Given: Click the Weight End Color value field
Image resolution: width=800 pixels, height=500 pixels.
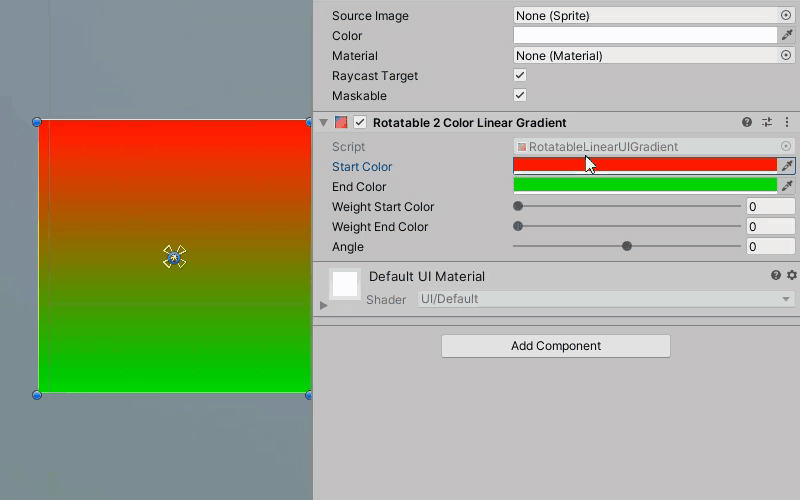Looking at the screenshot, I should click(x=770, y=226).
